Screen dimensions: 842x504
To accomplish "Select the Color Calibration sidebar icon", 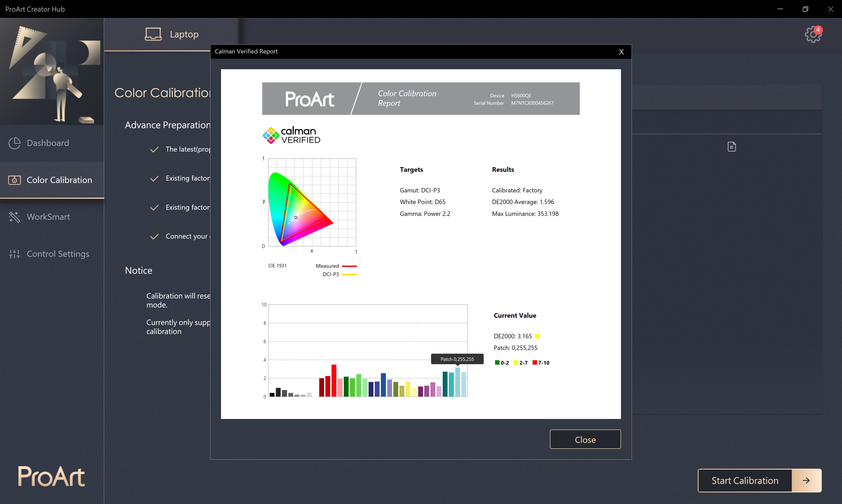I will [14, 180].
